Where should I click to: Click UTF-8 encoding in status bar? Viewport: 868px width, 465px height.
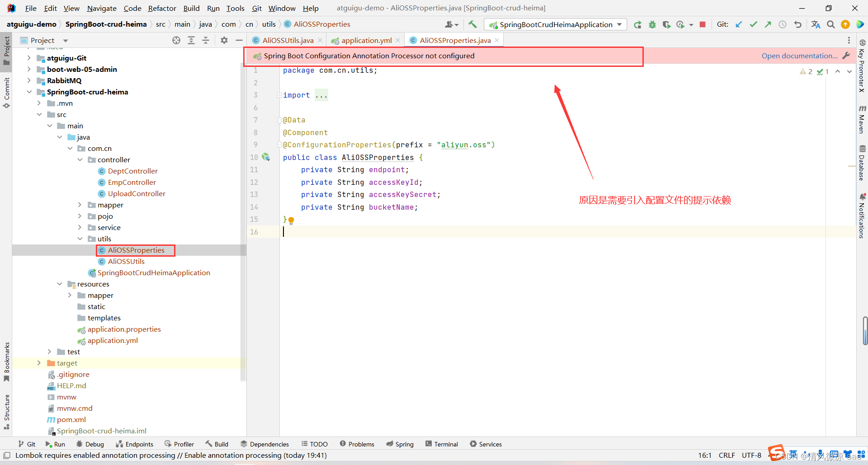pyautogui.click(x=751, y=455)
